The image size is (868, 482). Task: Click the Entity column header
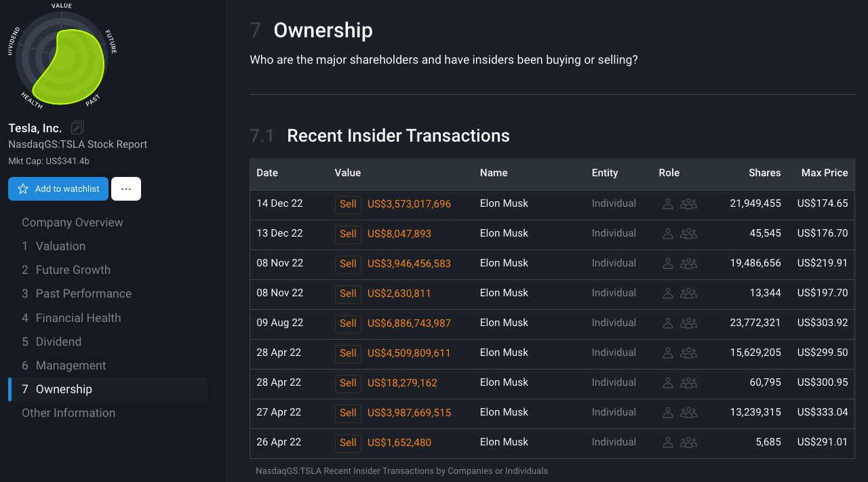coord(605,173)
